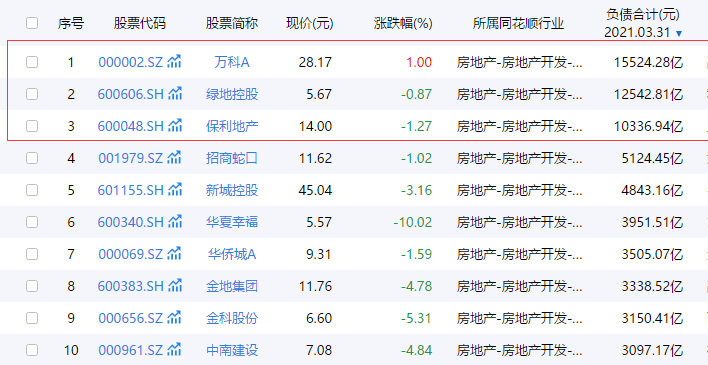Select price cell 28.17
The width and height of the screenshot is (708, 365).
(315, 62)
